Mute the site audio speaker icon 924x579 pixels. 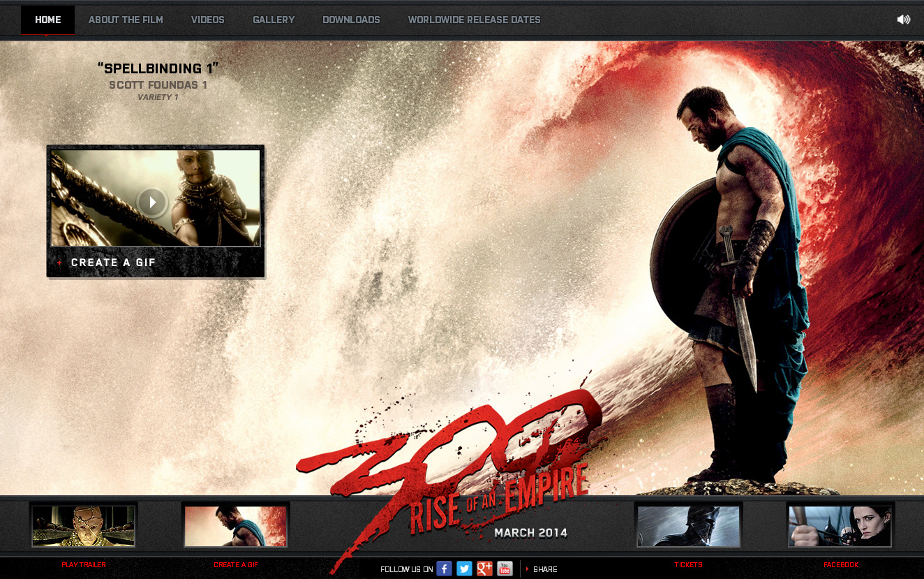[x=903, y=20]
